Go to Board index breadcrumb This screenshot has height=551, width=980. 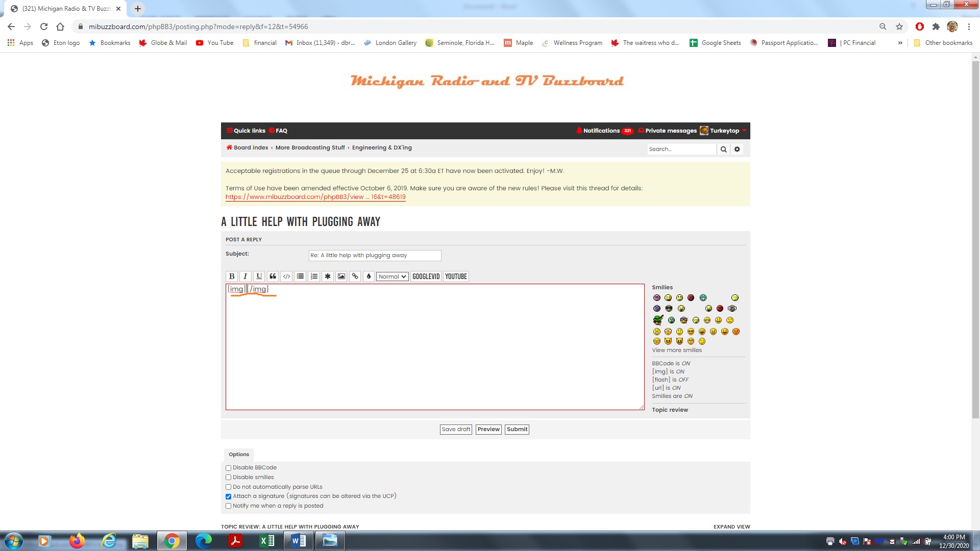pyautogui.click(x=251, y=147)
